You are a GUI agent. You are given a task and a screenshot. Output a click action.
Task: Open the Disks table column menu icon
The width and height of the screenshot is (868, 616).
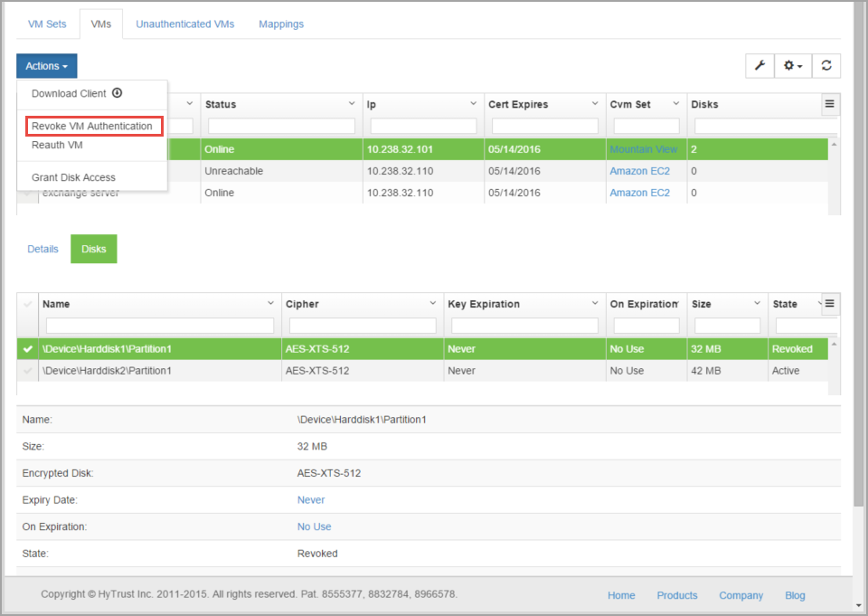tap(830, 303)
